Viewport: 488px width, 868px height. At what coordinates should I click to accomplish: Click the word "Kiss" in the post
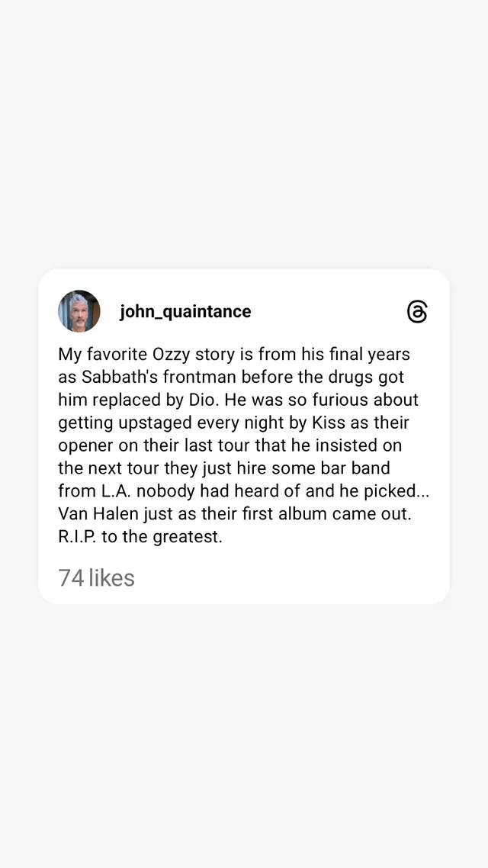point(328,422)
